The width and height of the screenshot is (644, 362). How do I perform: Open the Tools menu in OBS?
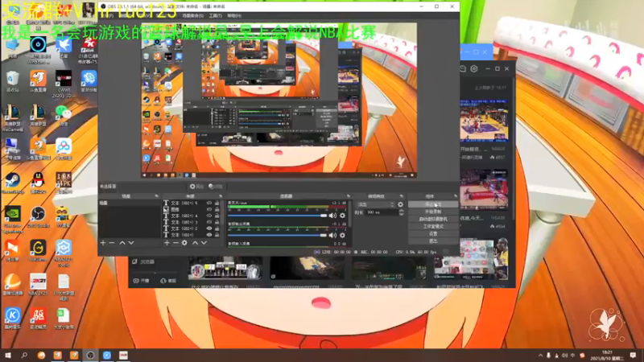pos(215,15)
